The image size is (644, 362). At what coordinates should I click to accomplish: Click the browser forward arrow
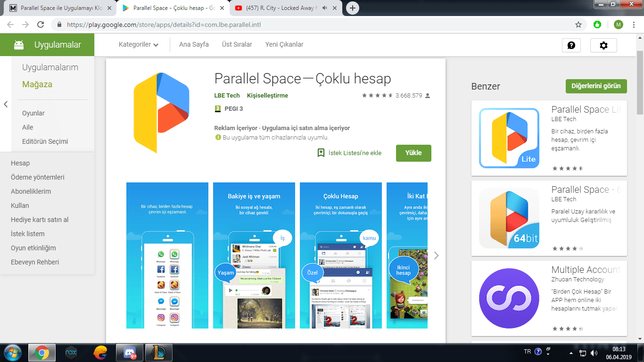(25, 25)
